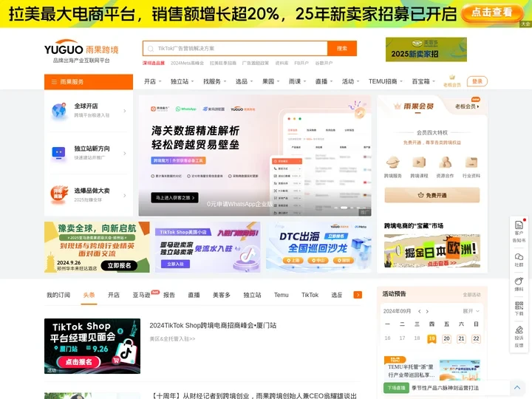Open article 2024TikTok Shop跨境电商招商峰会•厦门站
Screen dimensions: 532x399
tap(213, 325)
